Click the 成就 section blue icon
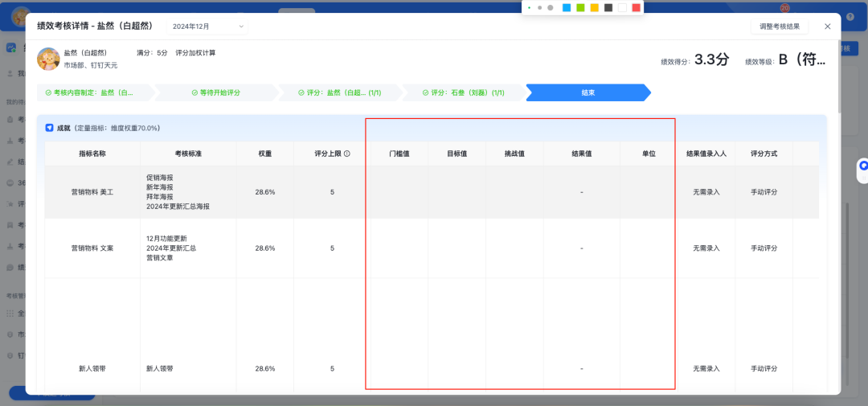This screenshot has height=406, width=868. pos(50,128)
